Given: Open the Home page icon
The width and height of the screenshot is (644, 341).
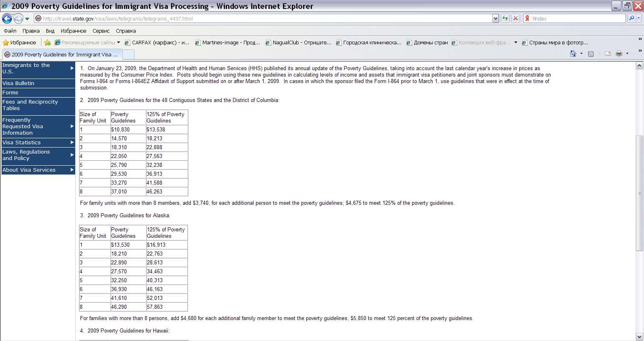Looking at the screenshot, I should coord(573,54).
